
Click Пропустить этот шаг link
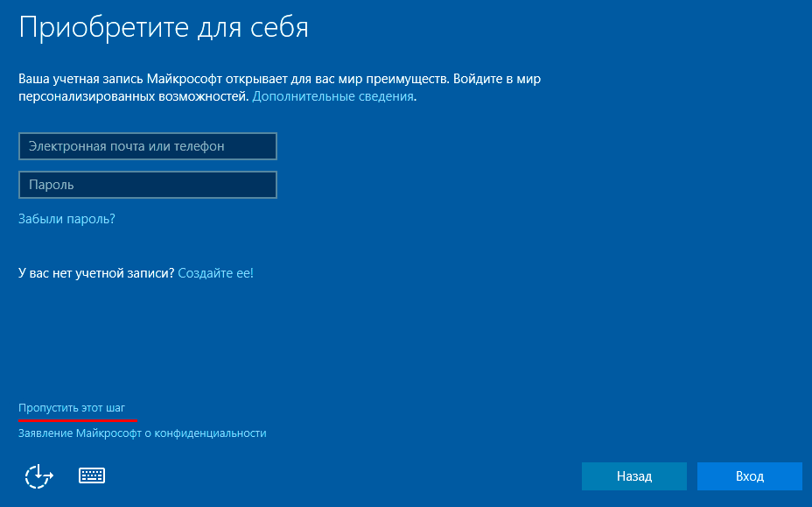tap(72, 408)
